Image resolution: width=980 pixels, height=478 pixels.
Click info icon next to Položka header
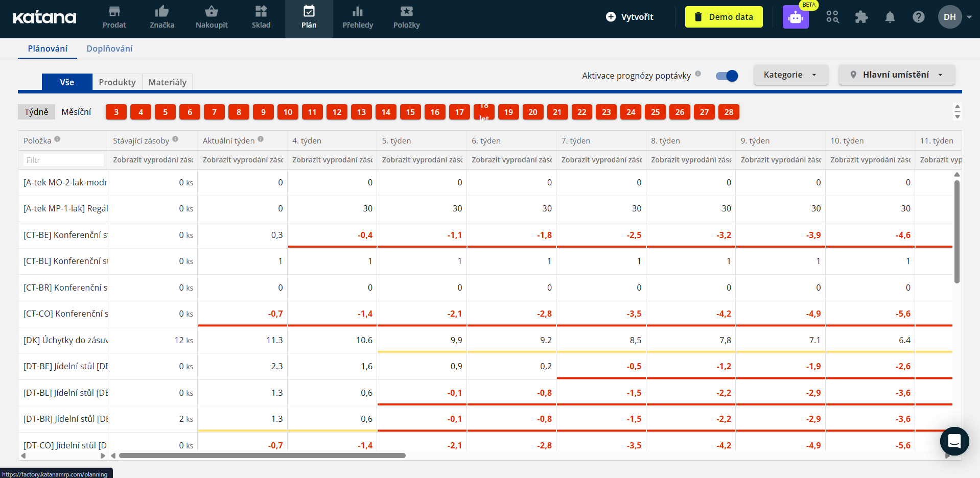coord(57,139)
